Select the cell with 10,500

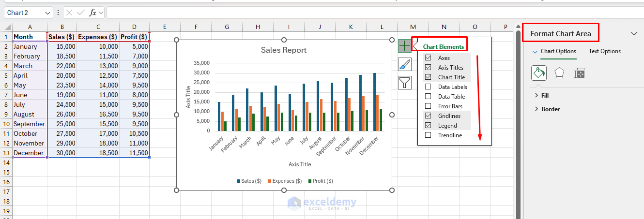point(134,133)
